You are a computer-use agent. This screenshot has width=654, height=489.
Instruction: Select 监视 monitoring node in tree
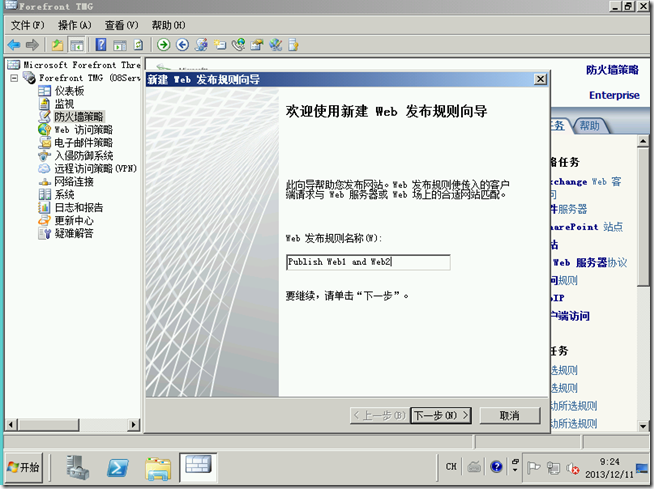(64, 103)
